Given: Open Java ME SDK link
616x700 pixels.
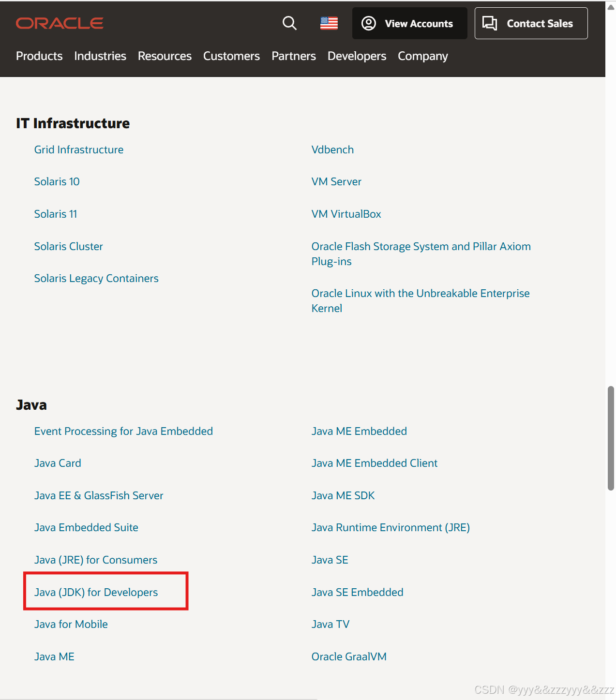Looking at the screenshot, I should point(343,495).
